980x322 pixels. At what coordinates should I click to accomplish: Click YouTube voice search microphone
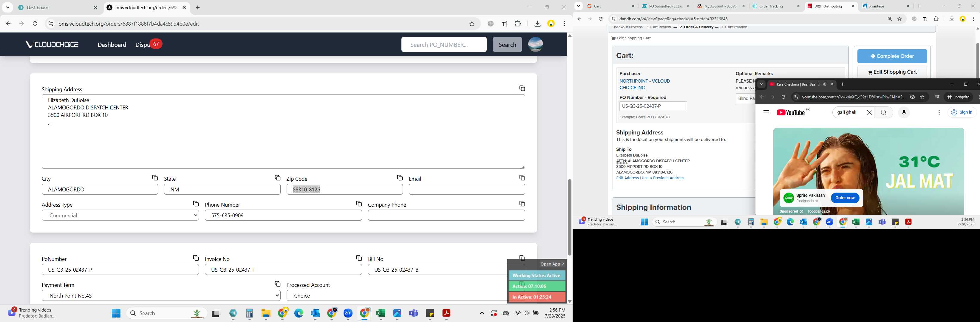(904, 112)
